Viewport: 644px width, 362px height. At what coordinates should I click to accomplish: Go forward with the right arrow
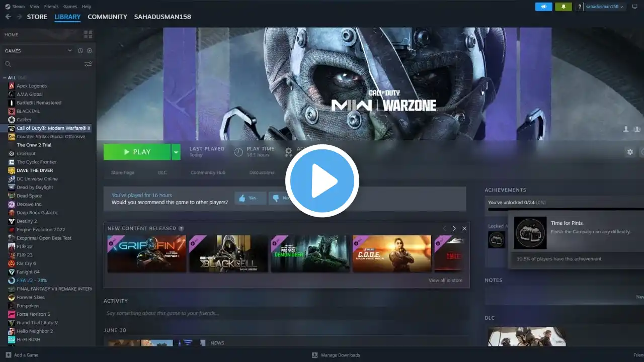click(x=19, y=17)
